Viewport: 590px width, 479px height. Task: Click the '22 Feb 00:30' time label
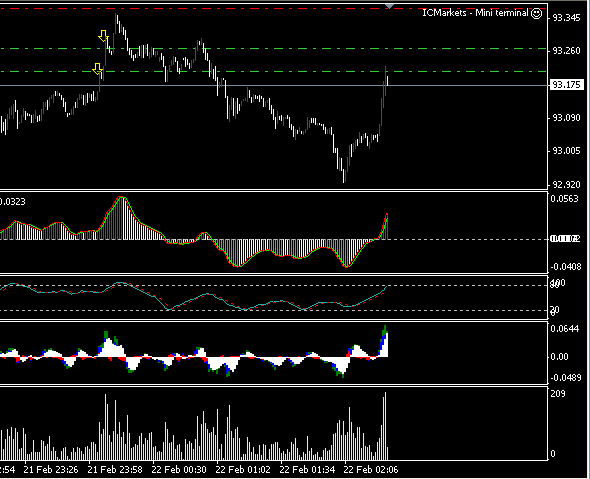179,470
